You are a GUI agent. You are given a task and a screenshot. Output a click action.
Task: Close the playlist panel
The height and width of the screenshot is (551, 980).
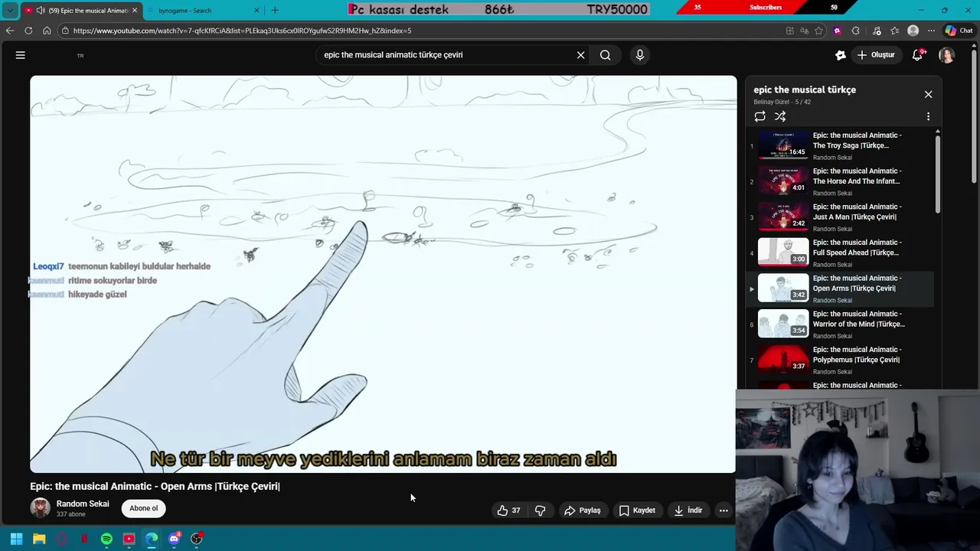point(928,94)
